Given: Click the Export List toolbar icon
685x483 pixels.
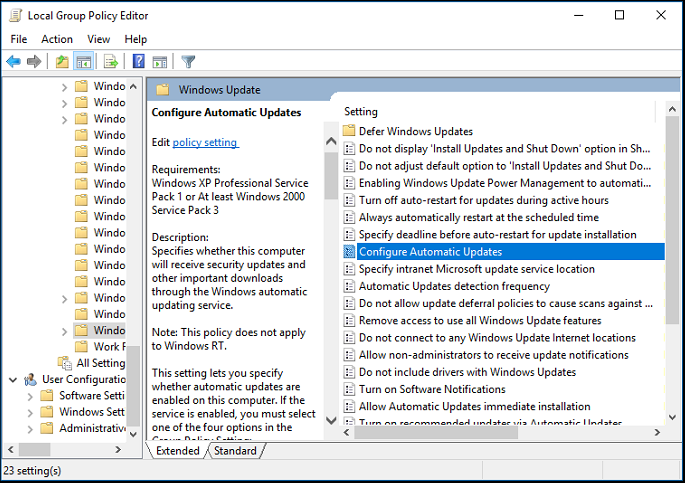Looking at the screenshot, I should (x=111, y=62).
